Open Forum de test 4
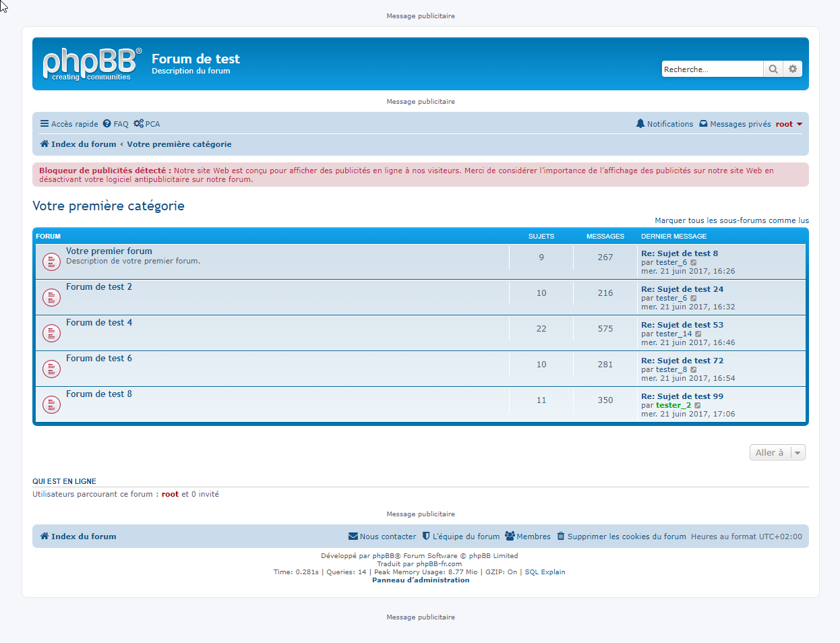The width and height of the screenshot is (840, 643). [x=99, y=323]
